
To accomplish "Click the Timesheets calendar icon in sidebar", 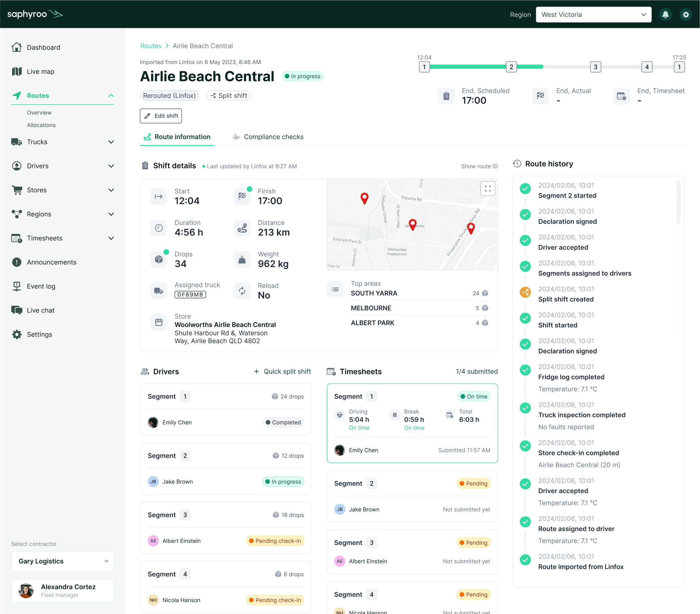I will click(16, 238).
